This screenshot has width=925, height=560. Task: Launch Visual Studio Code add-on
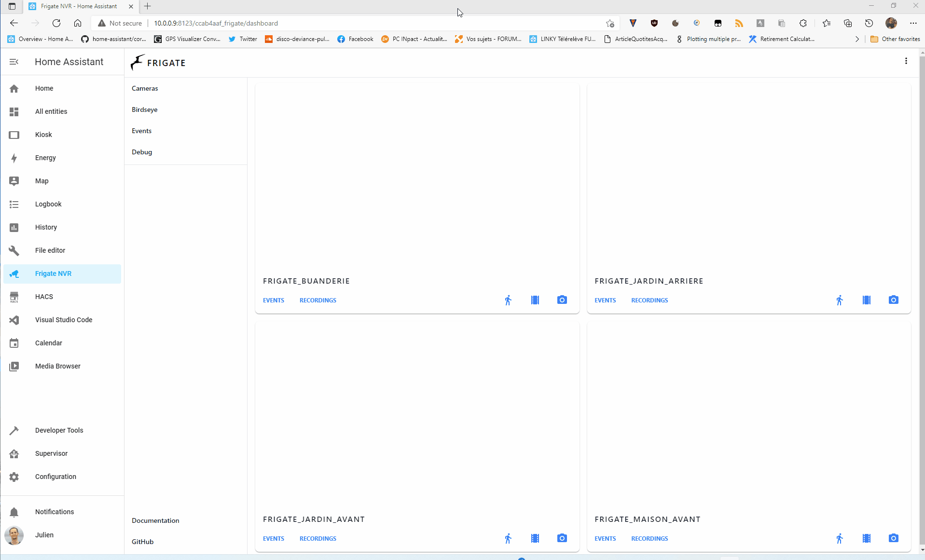pyautogui.click(x=63, y=320)
